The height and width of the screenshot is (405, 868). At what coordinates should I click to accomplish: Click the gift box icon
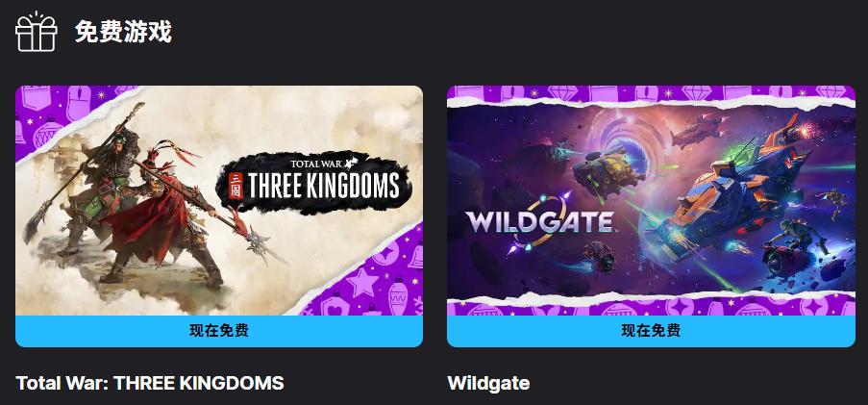point(36,32)
